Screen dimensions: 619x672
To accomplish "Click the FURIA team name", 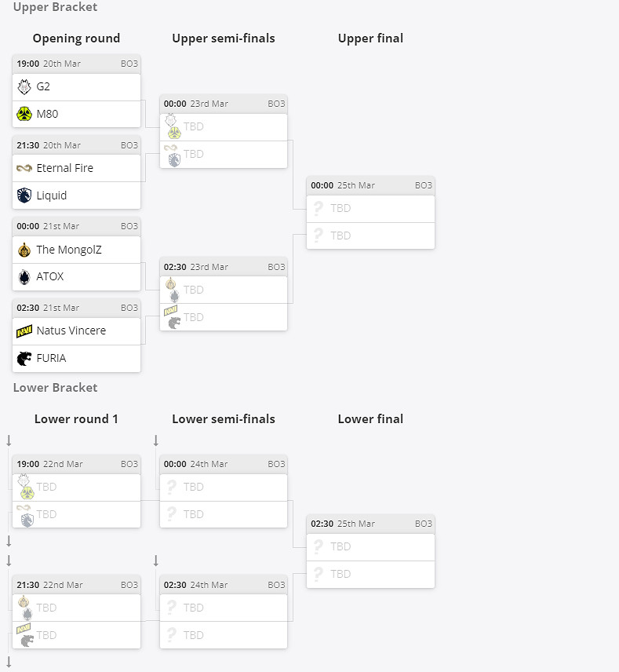I will [x=51, y=358].
